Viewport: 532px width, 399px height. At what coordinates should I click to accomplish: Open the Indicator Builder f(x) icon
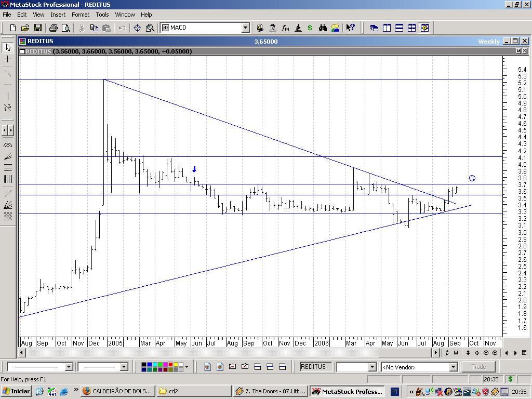click(285, 28)
